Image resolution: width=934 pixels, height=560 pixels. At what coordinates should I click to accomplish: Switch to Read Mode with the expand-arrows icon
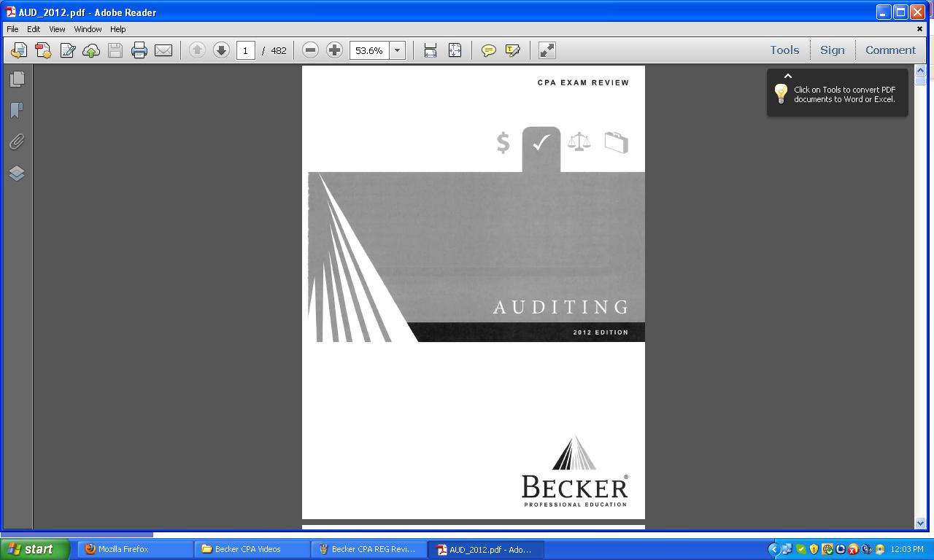point(547,50)
